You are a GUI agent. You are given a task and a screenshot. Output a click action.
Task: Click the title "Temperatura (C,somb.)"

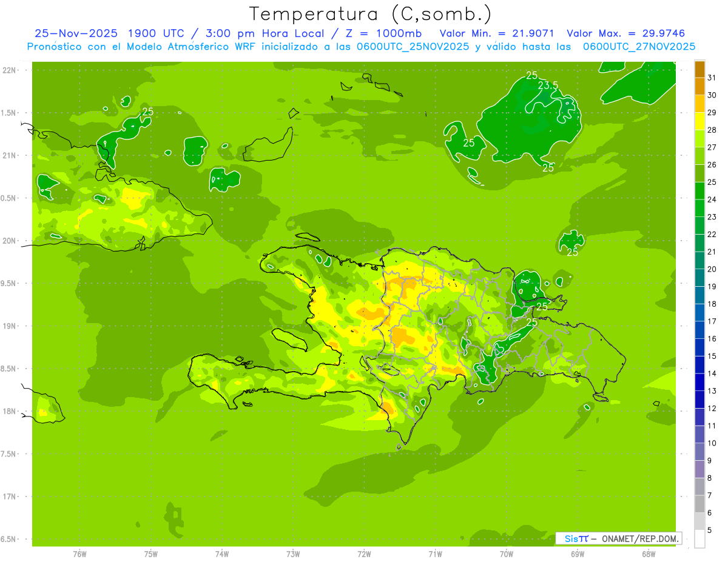click(x=370, y=14)
